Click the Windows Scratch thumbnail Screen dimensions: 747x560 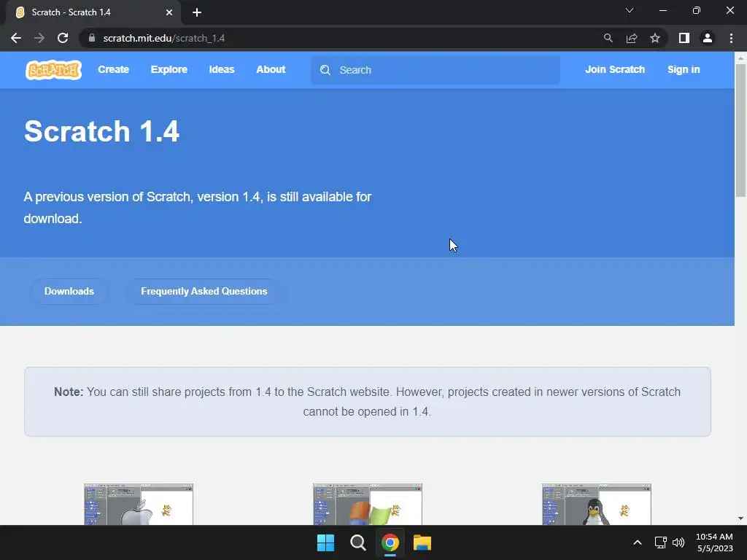368,505
